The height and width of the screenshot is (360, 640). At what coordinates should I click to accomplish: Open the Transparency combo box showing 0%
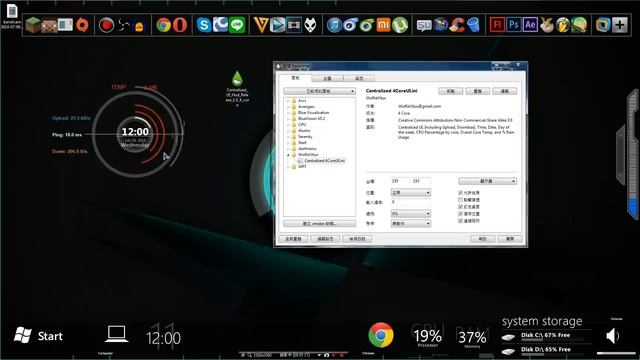[x=411, y=213]
